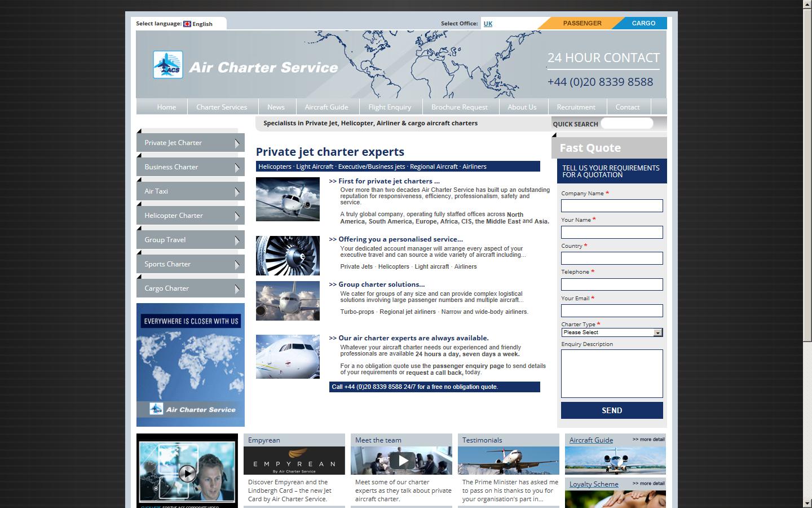Click the arrow icon on Private Jet Charter
Viewport: 812px width, 508px height.
point(238,142)
